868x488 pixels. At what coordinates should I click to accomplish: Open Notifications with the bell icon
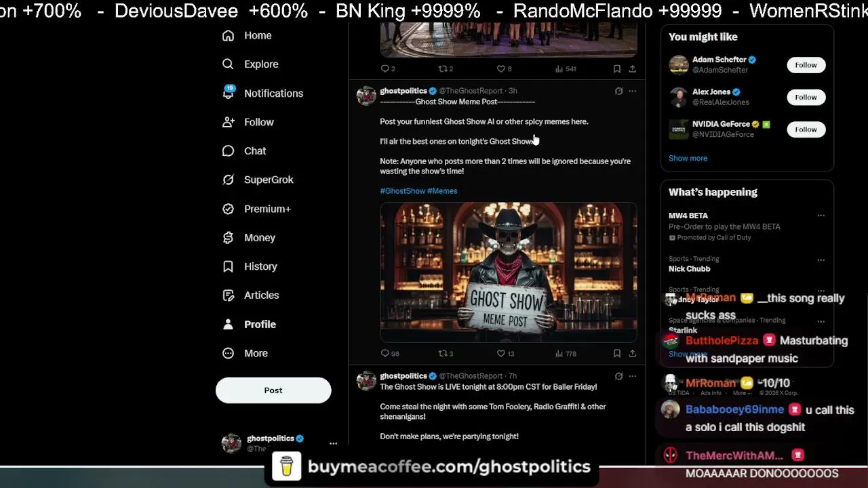[x=262, y=93]
